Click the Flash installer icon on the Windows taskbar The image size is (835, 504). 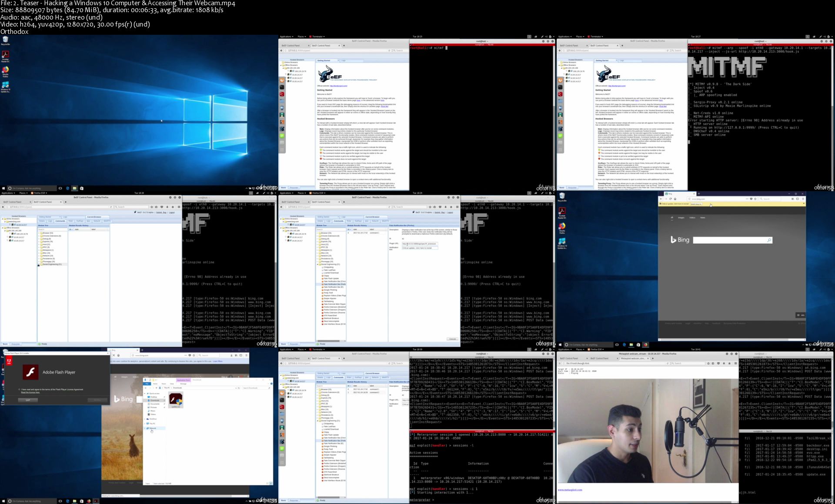(96, 501)
